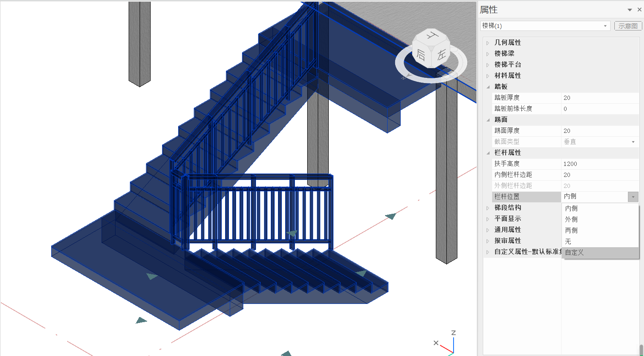644x356 pixels.
Task: Close the 属性 properties panel
Action: tap(639, 10)
